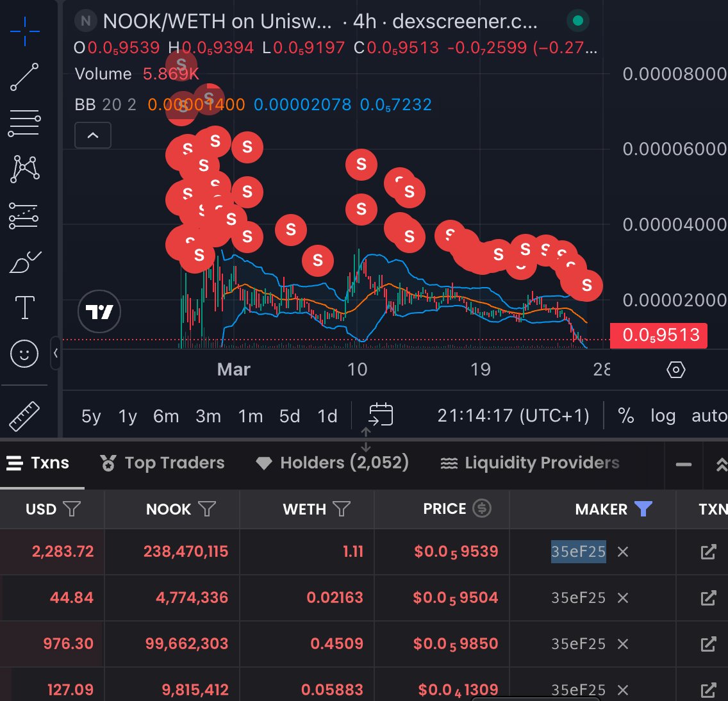Select the ruler measure tool
The width and height of the screenshot is (728, 701).
point(24,416)
